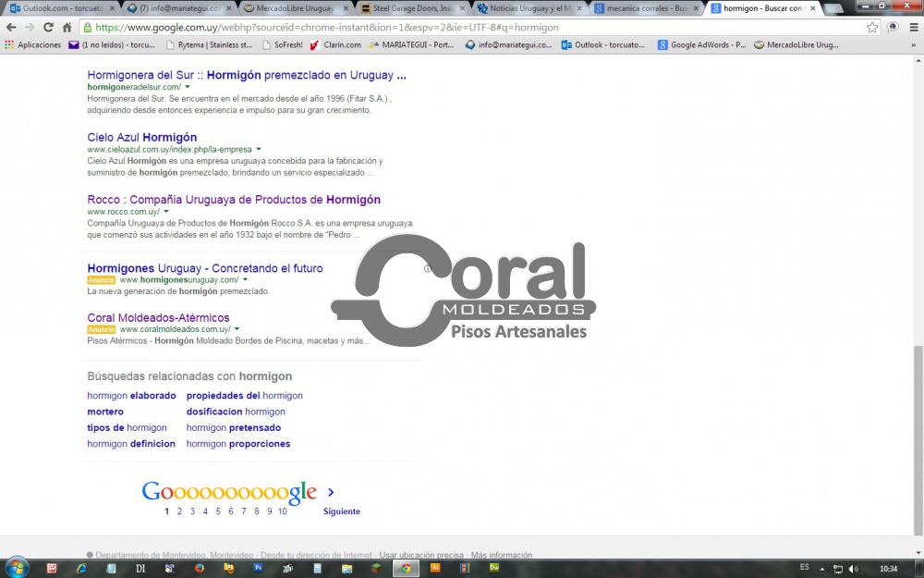This screenshot has width=924, height=578.
Task: Switch to the Outlook.com tab
Action: tap(61, 8)
